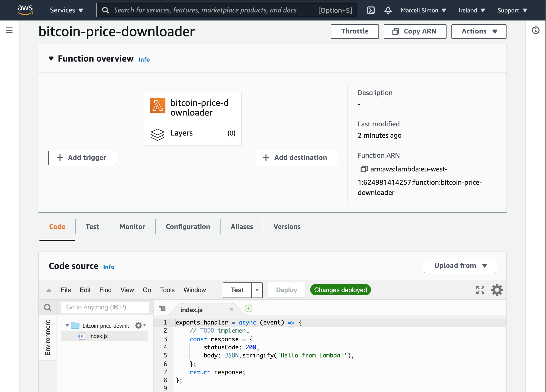Expand the Function overview disclosure triangle

point(49,58)
